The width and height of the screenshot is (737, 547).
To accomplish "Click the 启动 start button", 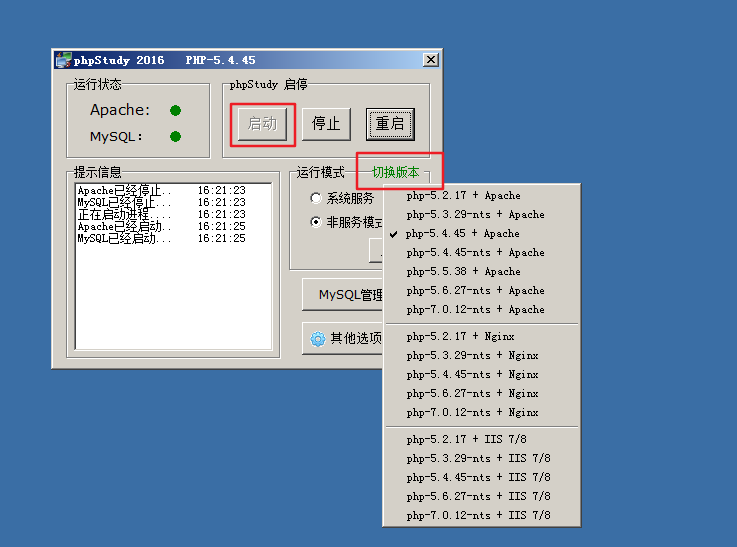I will coord(262,124).
